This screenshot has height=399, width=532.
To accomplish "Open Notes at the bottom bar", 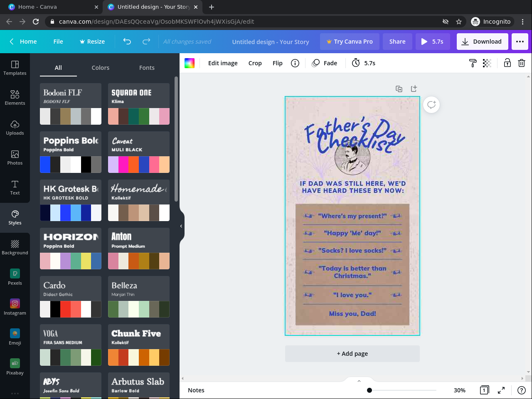I will click(196, 390).
